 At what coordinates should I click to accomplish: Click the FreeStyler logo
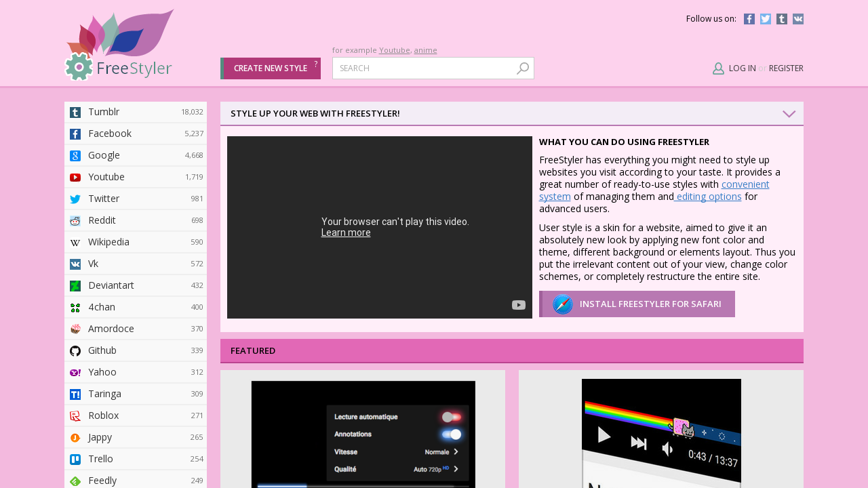click(119, 45)
